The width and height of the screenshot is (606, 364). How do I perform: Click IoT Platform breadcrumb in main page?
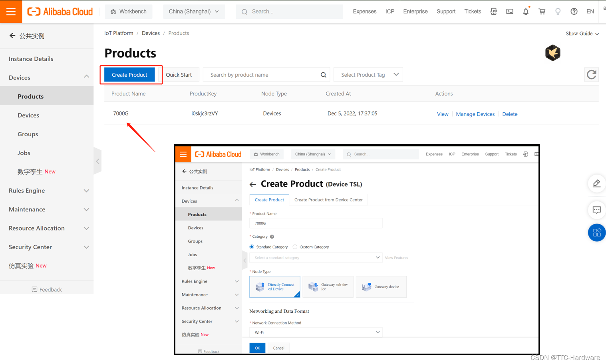point(119,33)
